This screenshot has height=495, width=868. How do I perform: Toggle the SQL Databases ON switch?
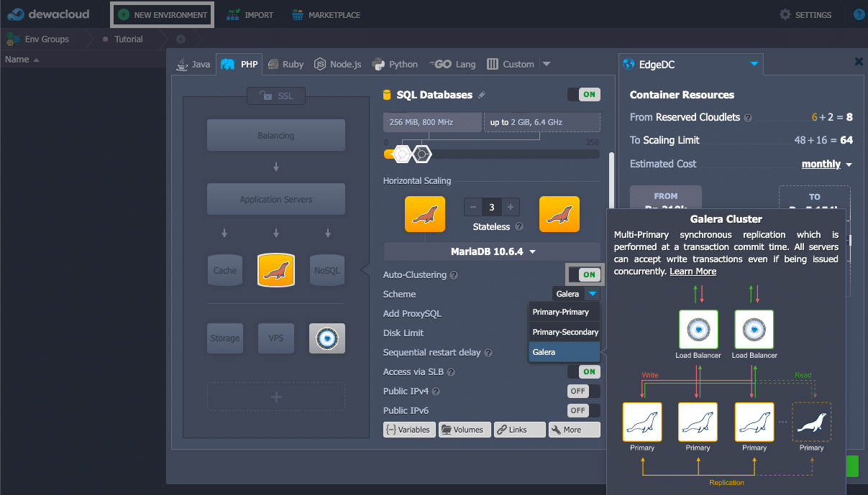point(583,95)
